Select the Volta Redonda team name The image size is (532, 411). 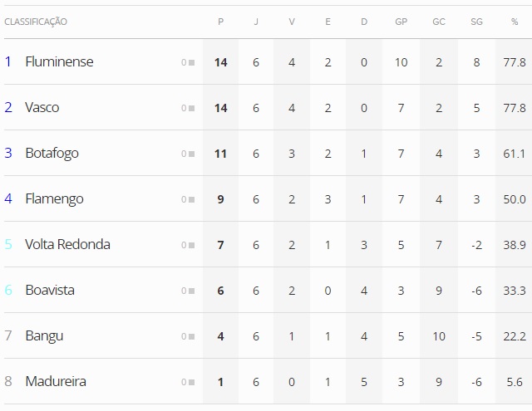tap(67, 244)
